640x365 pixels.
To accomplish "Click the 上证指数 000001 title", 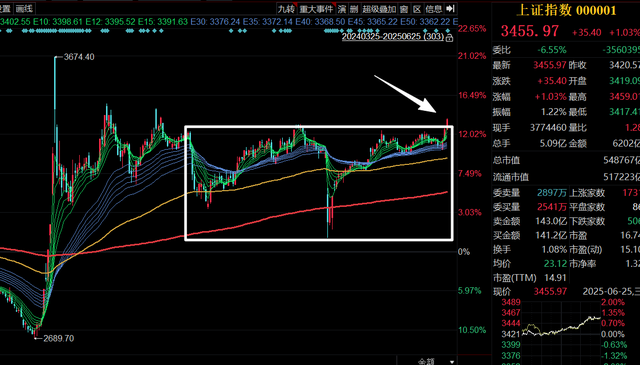I will [x=566, y=10].
